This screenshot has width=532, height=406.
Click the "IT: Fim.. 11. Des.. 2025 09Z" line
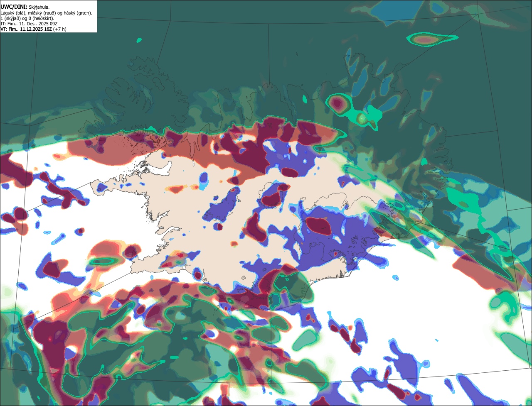29,24
